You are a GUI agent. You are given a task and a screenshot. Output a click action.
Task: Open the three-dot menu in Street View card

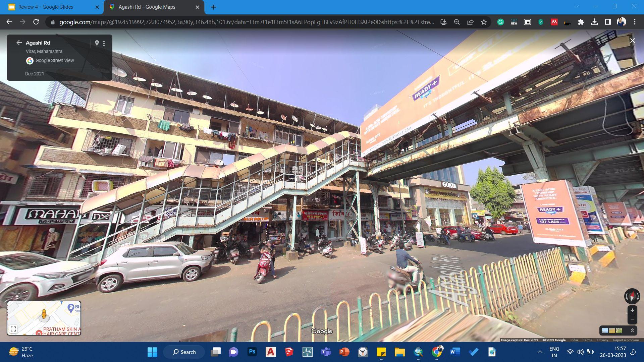pyautogui.click(x=104, y=44)
